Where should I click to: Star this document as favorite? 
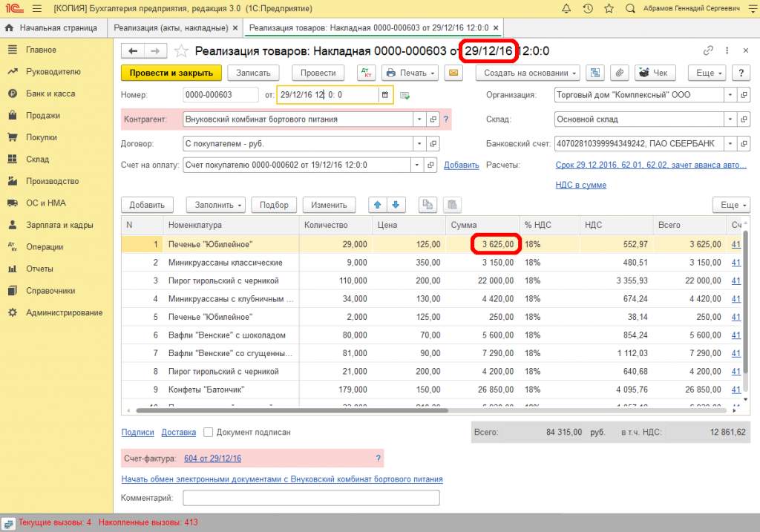pyautogui.click(x=181, y=51)
